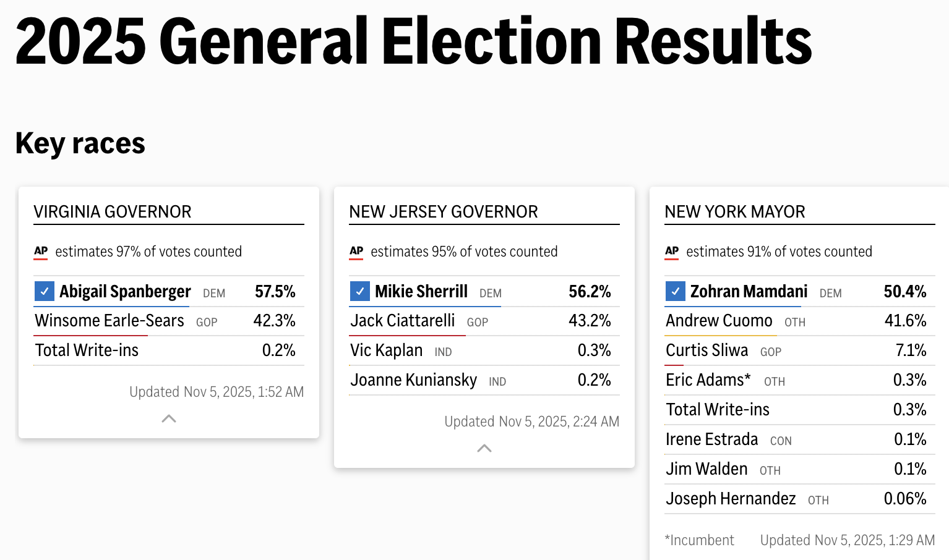Screen dimensions: 949x560
Task: Click the AP logo in the New Jersey Governor card
Action: pyautogui.click(x=356, y=252)
